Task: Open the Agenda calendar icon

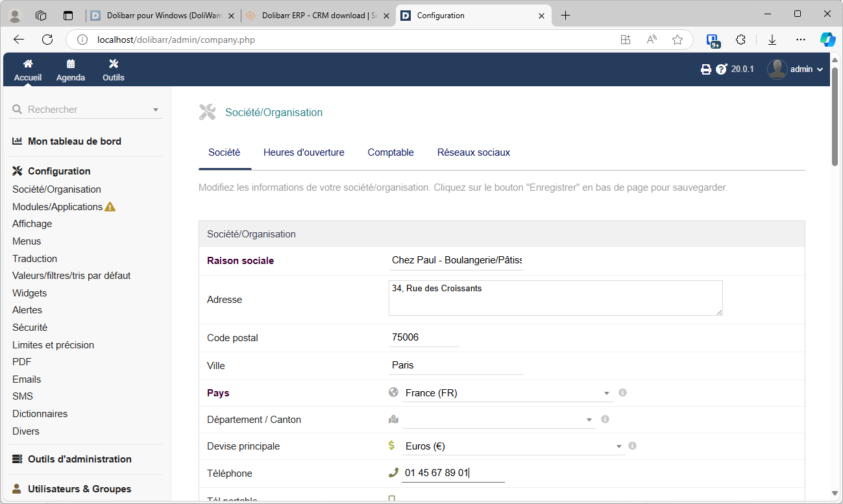Action: coord(71,64)
